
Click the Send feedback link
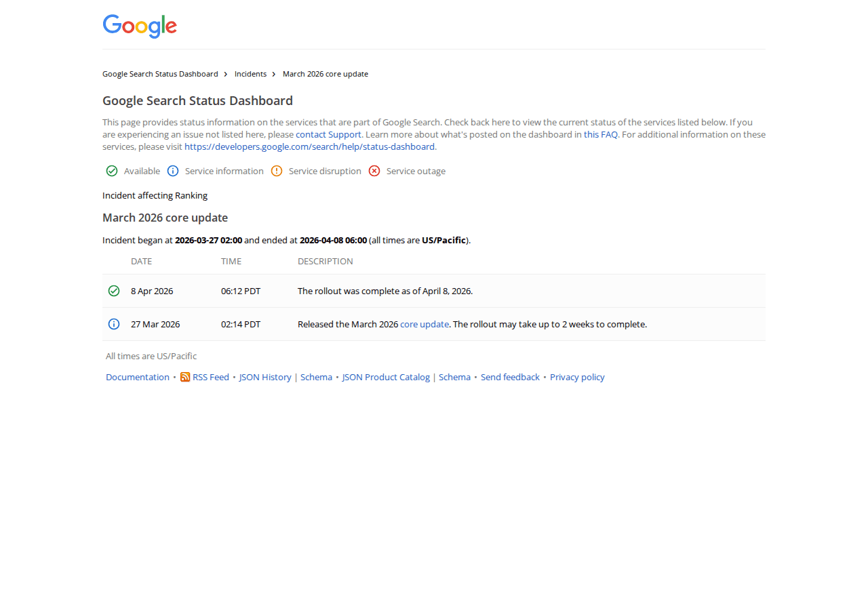coord(510,377)
